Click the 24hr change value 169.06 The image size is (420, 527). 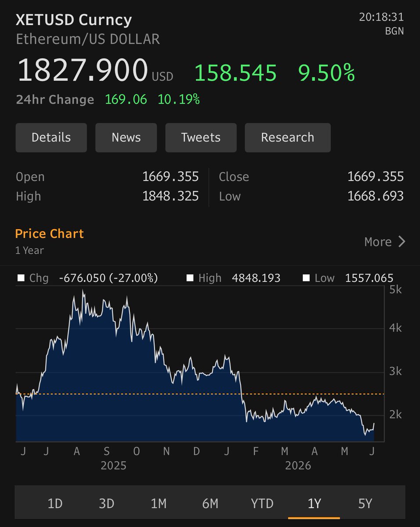126,100
